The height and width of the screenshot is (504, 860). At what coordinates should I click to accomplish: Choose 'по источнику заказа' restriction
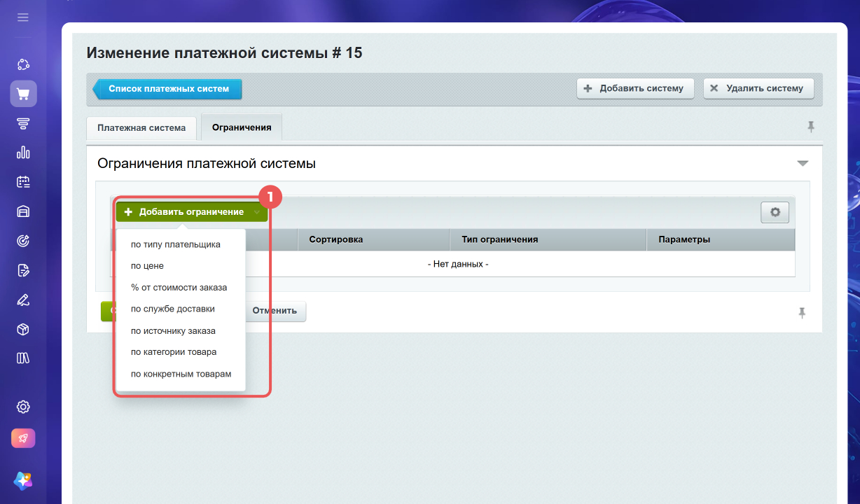(x=173, y=330)
